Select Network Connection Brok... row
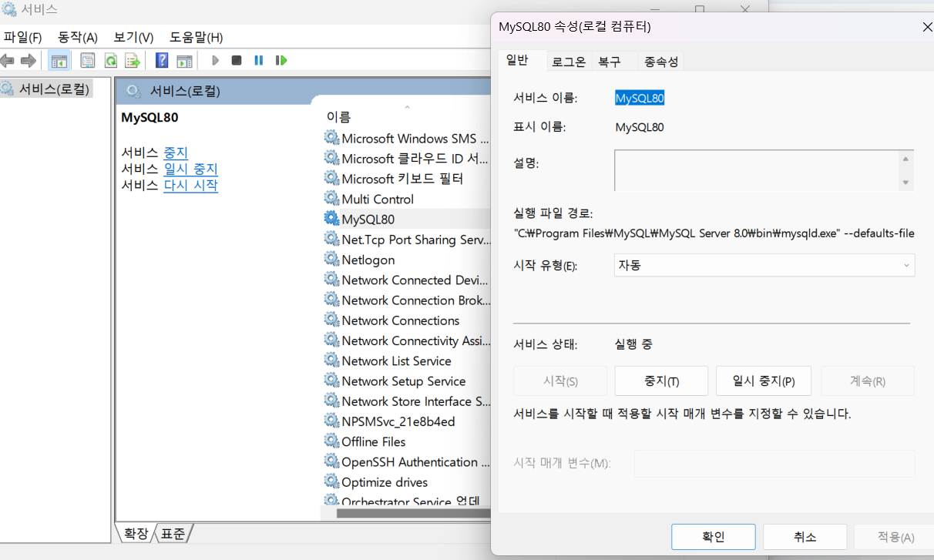Viewport: 934px width, 560px height. pos(407,300)
